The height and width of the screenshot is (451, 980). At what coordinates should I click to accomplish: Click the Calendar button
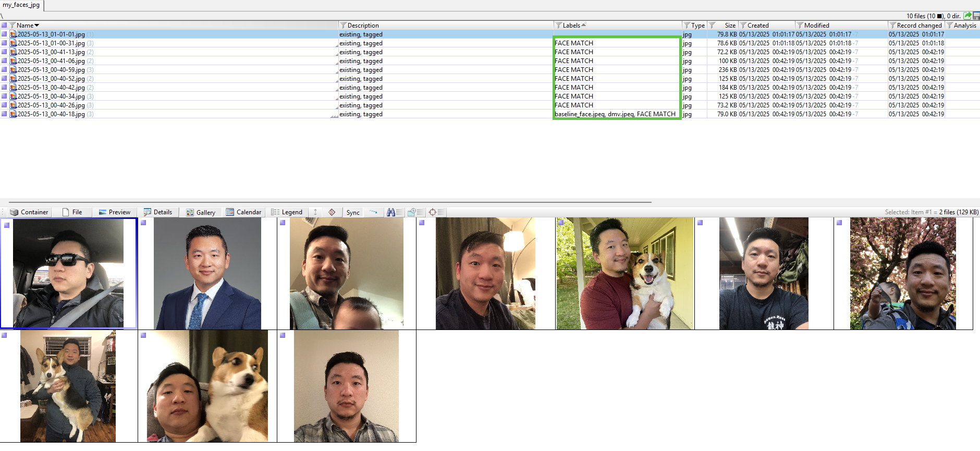243,212
